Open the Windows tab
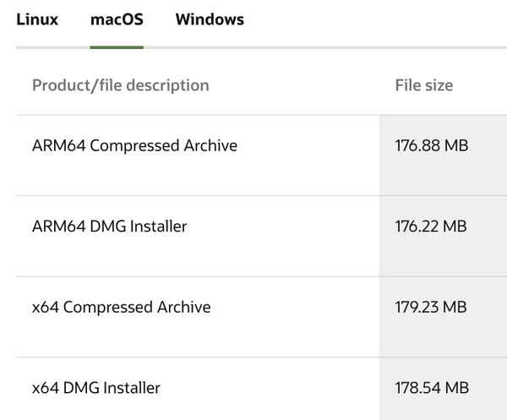The width and height of the screenshot is (507, 420). tap(210, 19)
